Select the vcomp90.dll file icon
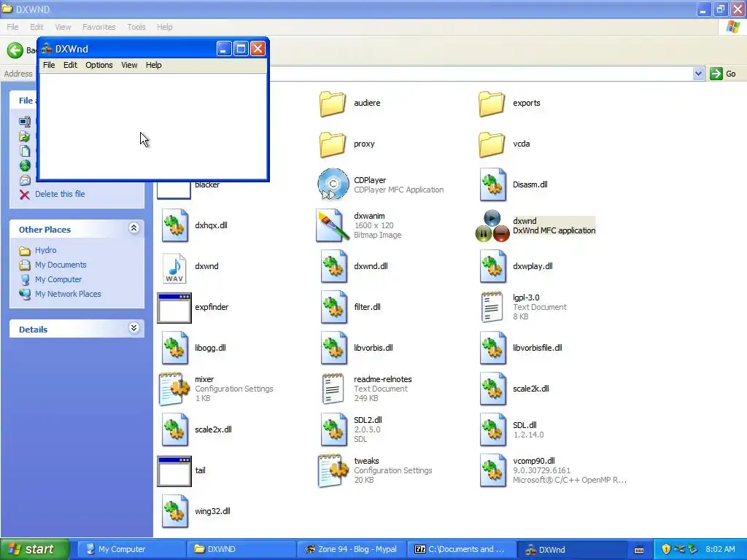The width and height of the screenshot is (747, 560). 492,471
